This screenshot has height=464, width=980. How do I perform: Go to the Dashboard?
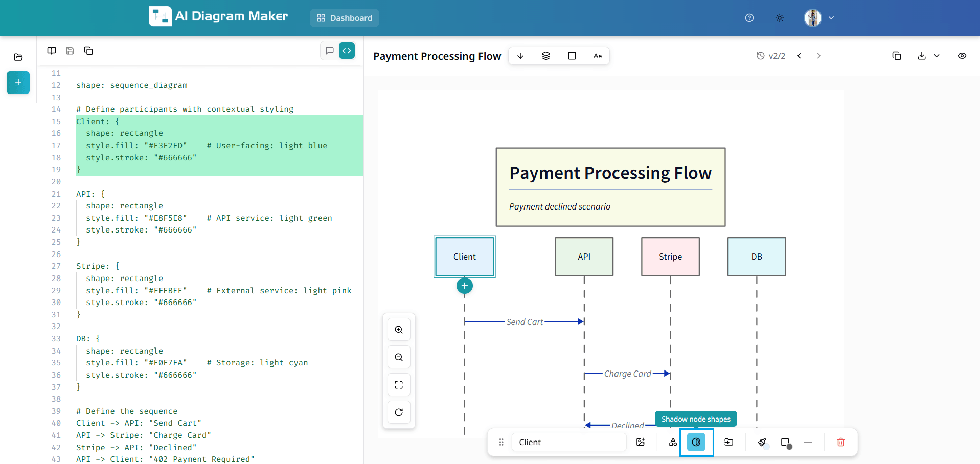pos(345,18)
